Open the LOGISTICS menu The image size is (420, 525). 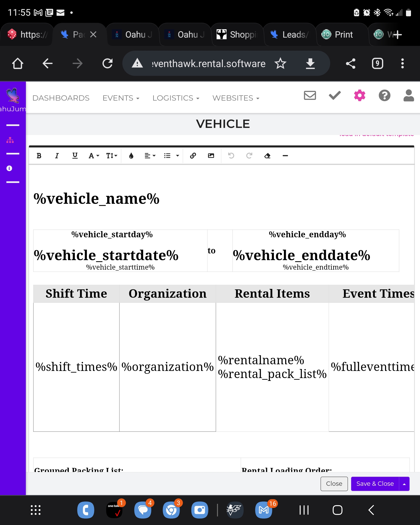click(176, 98)
